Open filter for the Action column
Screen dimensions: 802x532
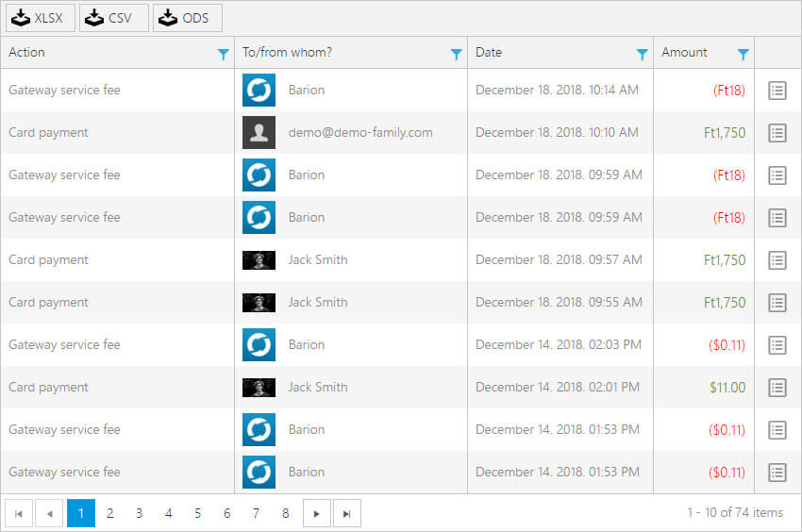[x=223, y=55]
